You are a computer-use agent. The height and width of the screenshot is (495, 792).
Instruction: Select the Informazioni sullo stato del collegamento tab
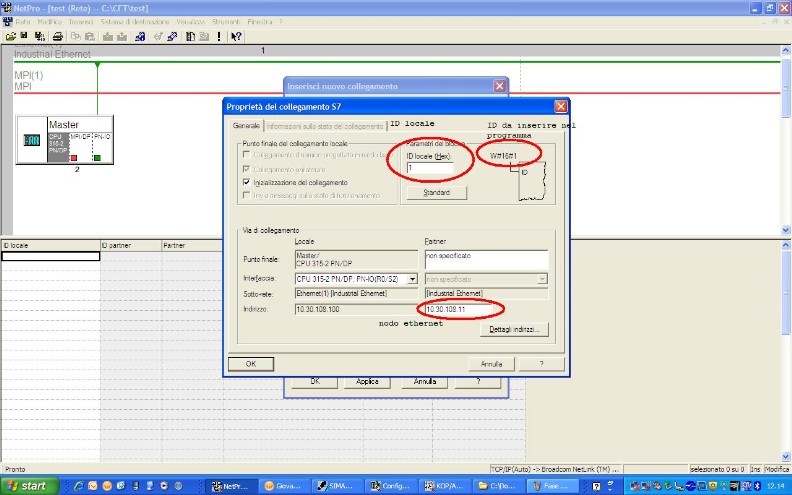point(325,126)
